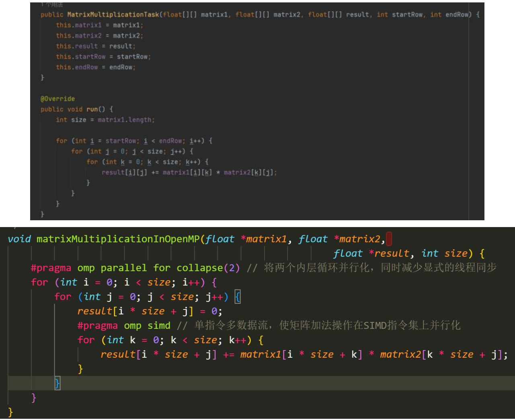The image size is (515, 420).
Task: Click the Java for loop over startRow
Action: point(134,141)
